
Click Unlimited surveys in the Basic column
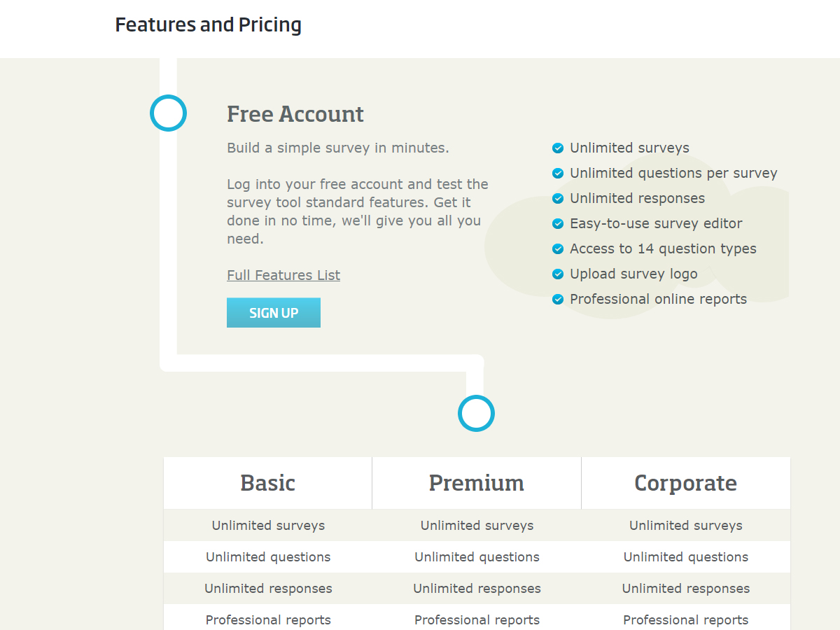pos(268,526)
